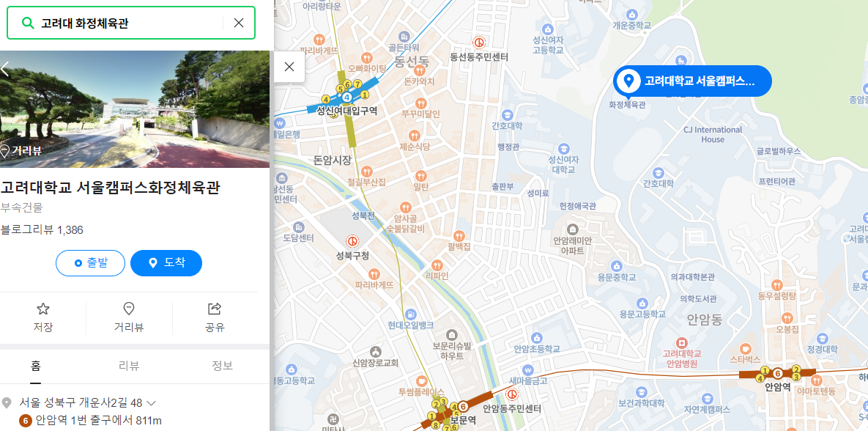Click 동우설렁탕 restaurant icon
Image resolution: width=868 pixels, height=431 pixels.
[777, 284]
